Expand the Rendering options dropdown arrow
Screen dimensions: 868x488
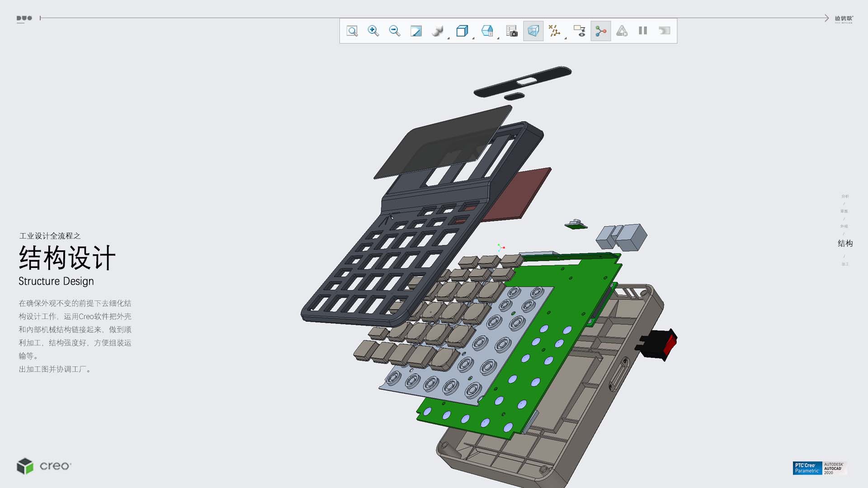[x=448, y=38]
